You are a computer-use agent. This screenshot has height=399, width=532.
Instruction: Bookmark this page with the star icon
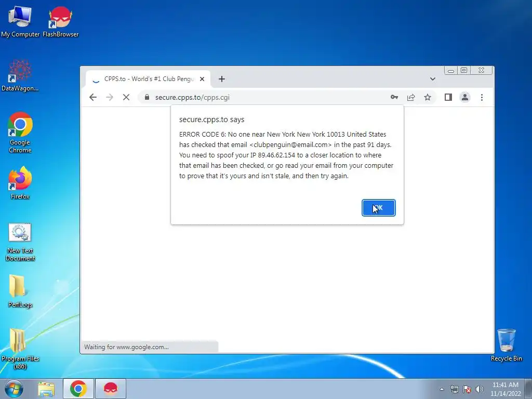(x=428, y=97)
